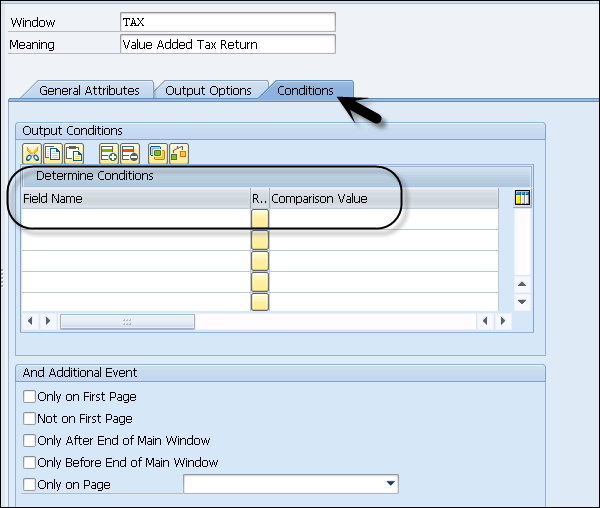The width and height of the screenshot is (600, 508).
Task: Toggle Only Before End of Main Window
Action: click(x=29, y=463)
